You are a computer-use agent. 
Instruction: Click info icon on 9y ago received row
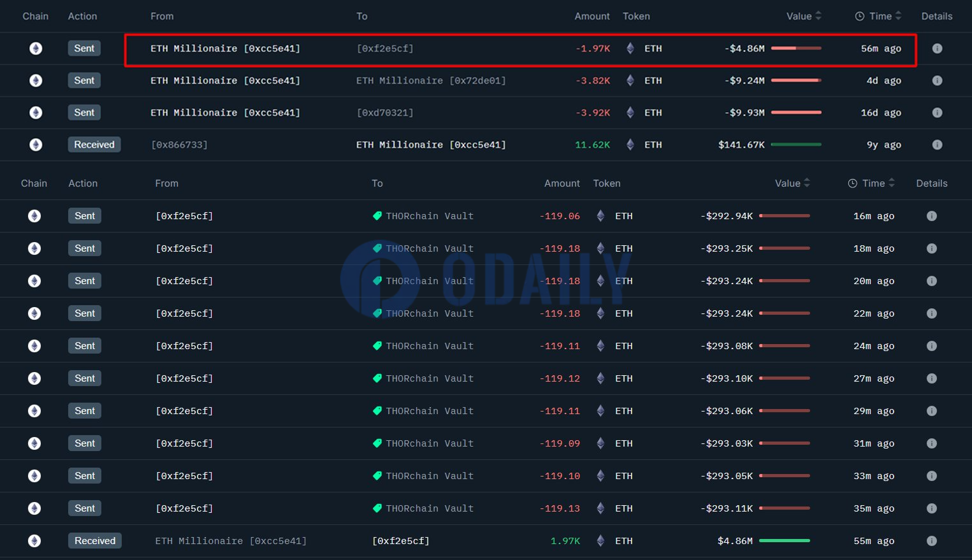coord(937,145)
